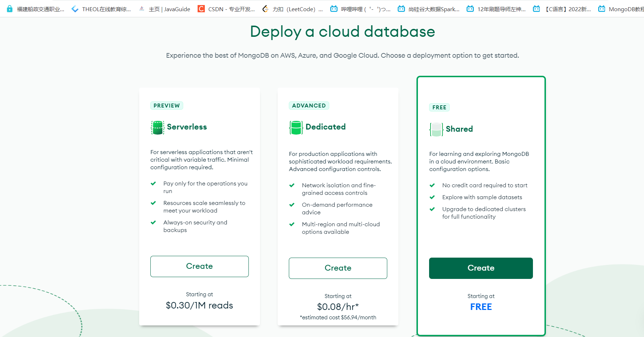Click the FREE badge on Shared card
644x337 pixels.
(x=439, y=107)
